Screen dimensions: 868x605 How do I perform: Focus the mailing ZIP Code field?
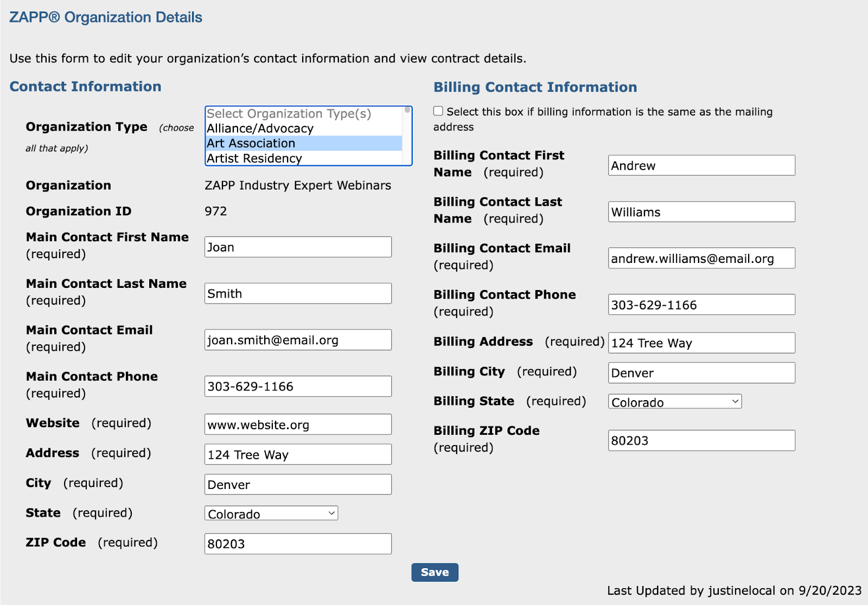pyautogui.click(x=298, y=544)
